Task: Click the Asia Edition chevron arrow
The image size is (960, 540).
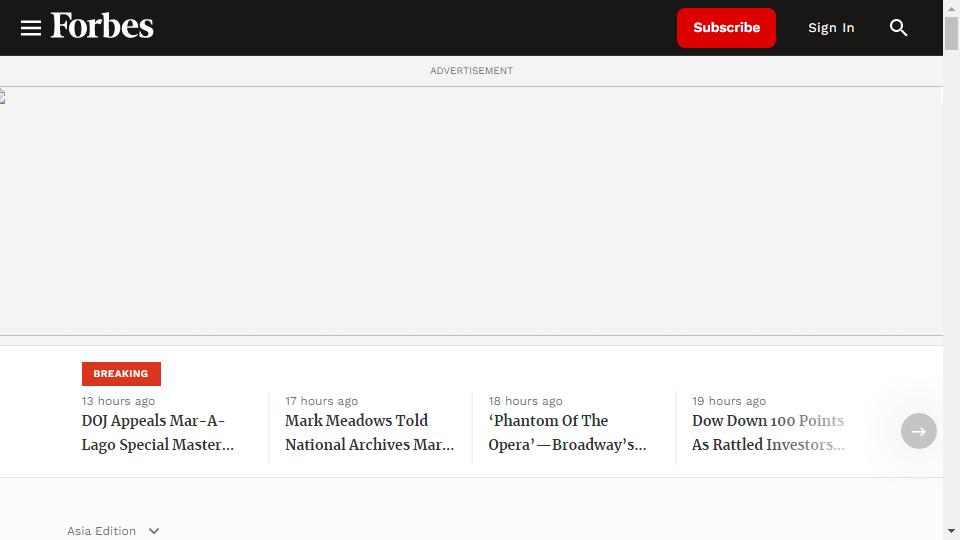Action: coord(154,531)
